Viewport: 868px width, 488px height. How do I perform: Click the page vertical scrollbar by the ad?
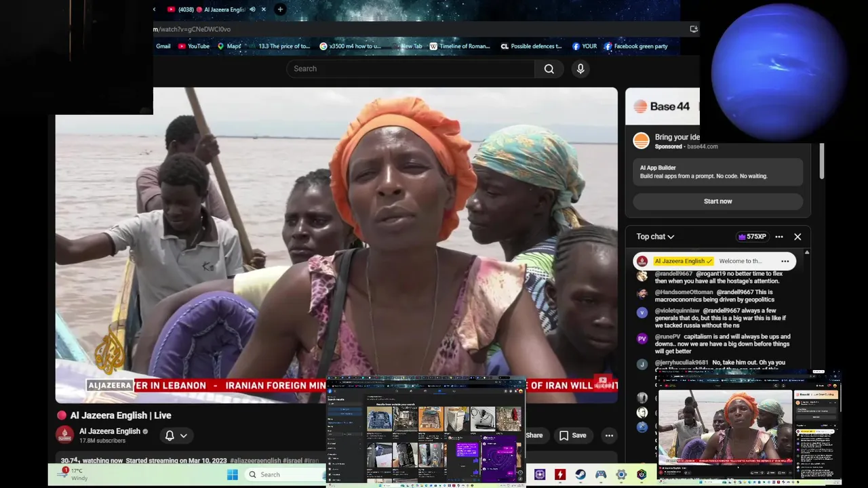tap(821, 161)
